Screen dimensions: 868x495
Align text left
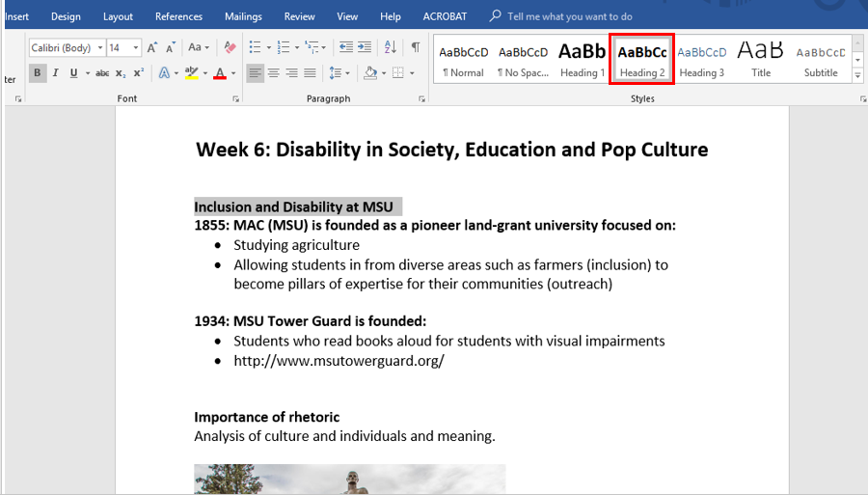click(256, 72)
